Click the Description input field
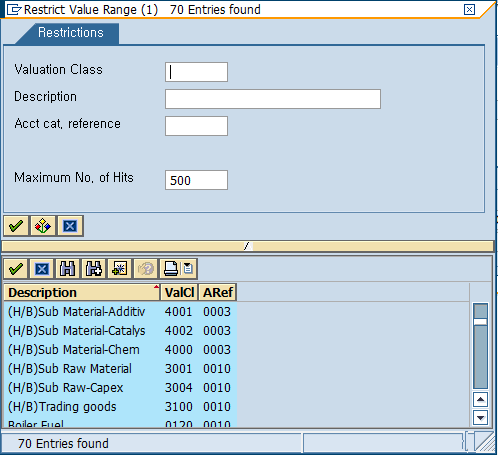This screenshot has width=498, height=455. tap(273, 99)
